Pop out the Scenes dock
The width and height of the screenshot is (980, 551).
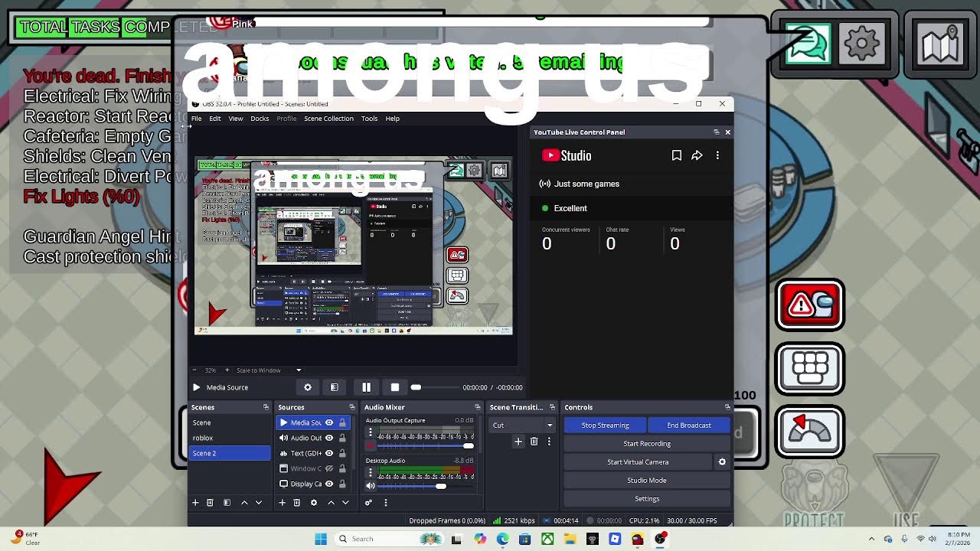coord(266,407)
